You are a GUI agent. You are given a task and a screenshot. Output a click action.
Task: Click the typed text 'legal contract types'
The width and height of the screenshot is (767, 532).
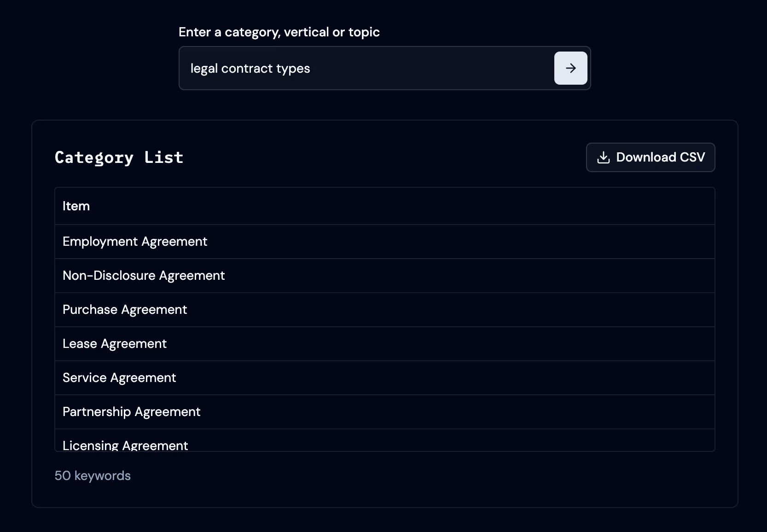(x=250, y=69)
